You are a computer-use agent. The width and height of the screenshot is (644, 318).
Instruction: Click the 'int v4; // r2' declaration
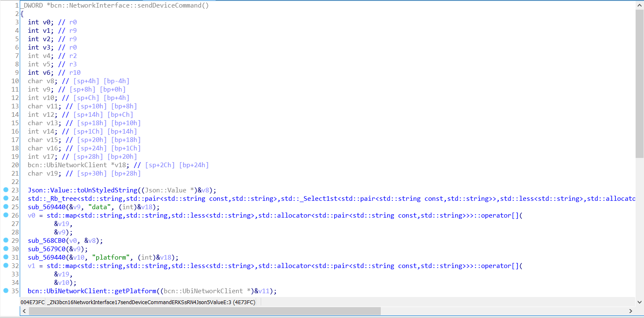52,56
